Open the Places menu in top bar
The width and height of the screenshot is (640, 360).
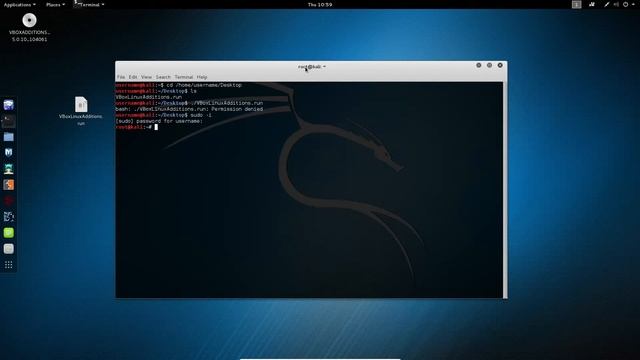click(55, 4)
